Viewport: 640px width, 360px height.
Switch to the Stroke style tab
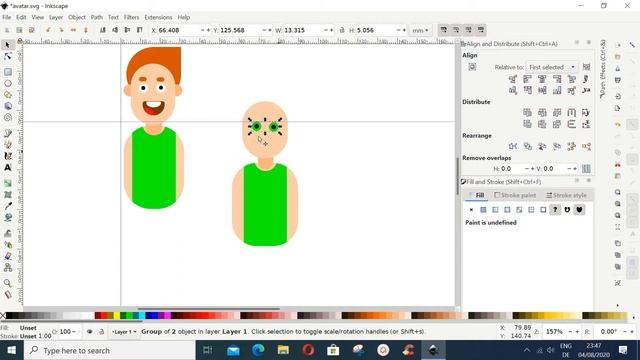click(x=566, y=195)
